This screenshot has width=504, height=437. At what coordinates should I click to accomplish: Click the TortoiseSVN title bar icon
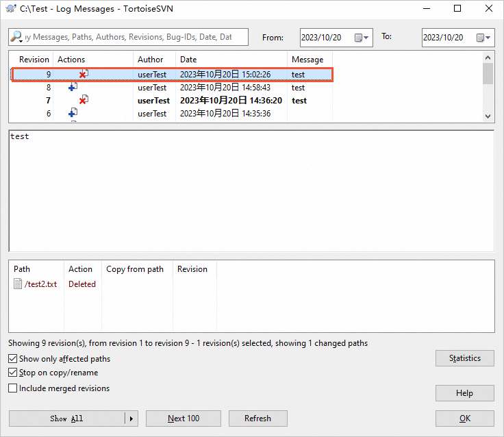11,8
